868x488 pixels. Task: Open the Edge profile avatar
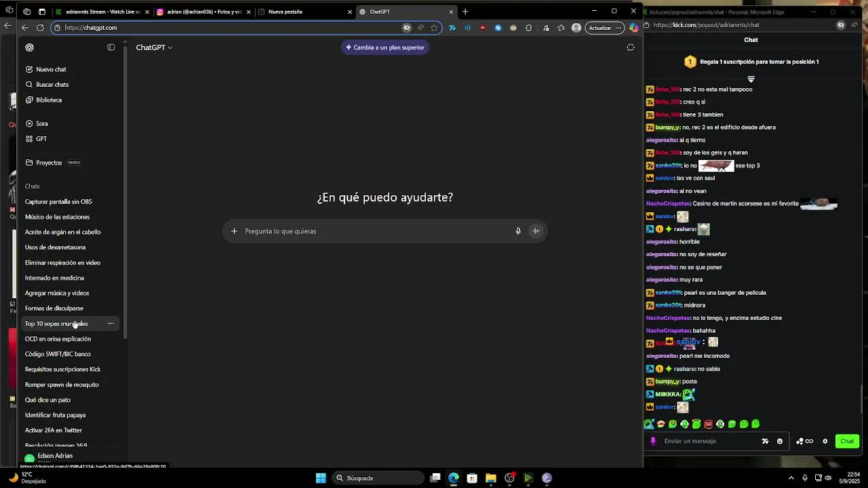tap(576, 28)
